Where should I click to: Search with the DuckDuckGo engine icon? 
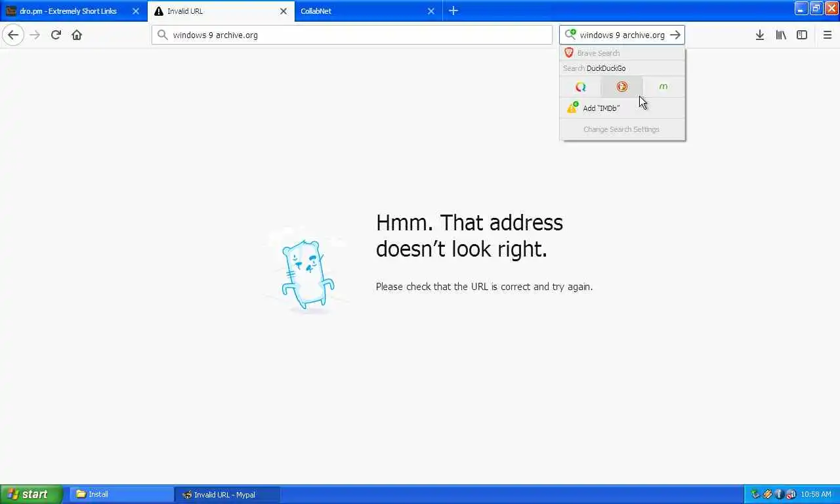[x=621, y=87]
